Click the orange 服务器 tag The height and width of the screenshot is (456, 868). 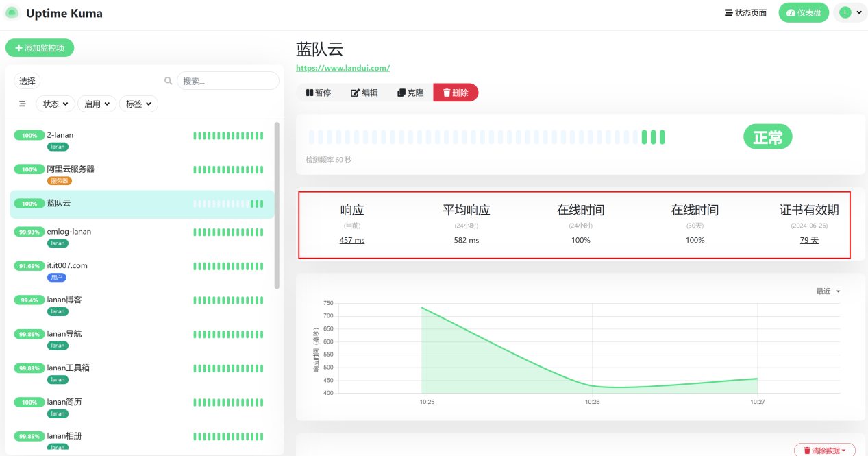(60, 181)
